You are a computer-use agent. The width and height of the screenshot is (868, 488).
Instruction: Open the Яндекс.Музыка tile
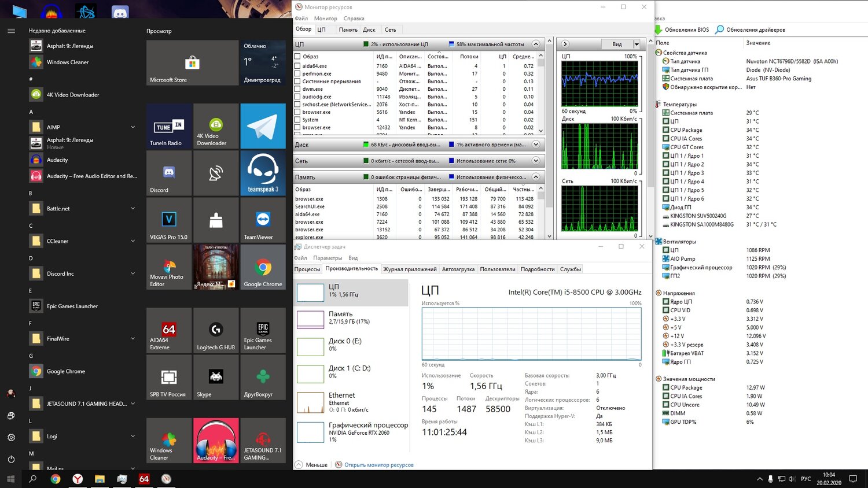pos(216,267)
